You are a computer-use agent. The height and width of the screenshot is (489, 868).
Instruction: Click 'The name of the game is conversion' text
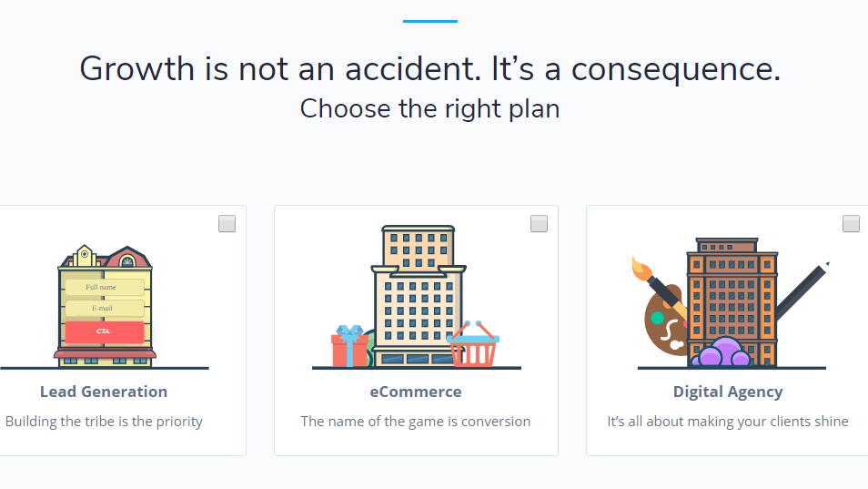(416, 422)
